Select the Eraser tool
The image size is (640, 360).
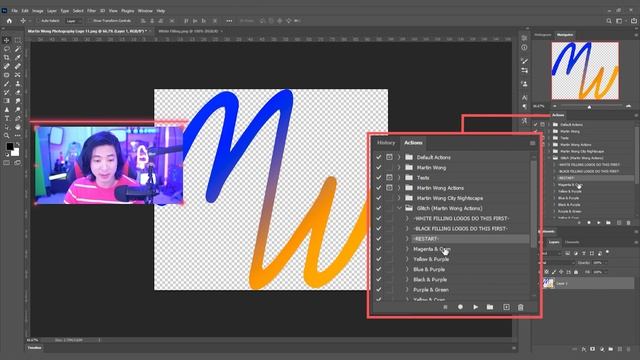(x=18, y=92)
